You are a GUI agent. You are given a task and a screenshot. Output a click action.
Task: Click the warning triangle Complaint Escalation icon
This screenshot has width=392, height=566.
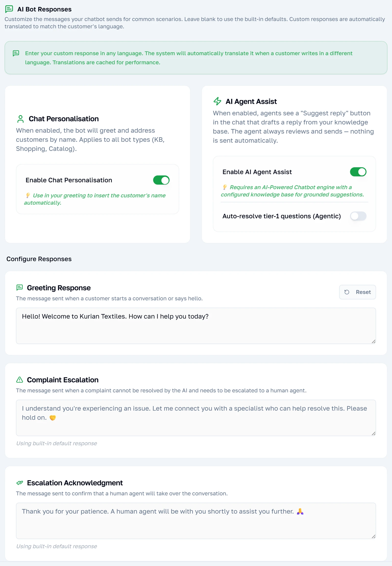point(20,380)
